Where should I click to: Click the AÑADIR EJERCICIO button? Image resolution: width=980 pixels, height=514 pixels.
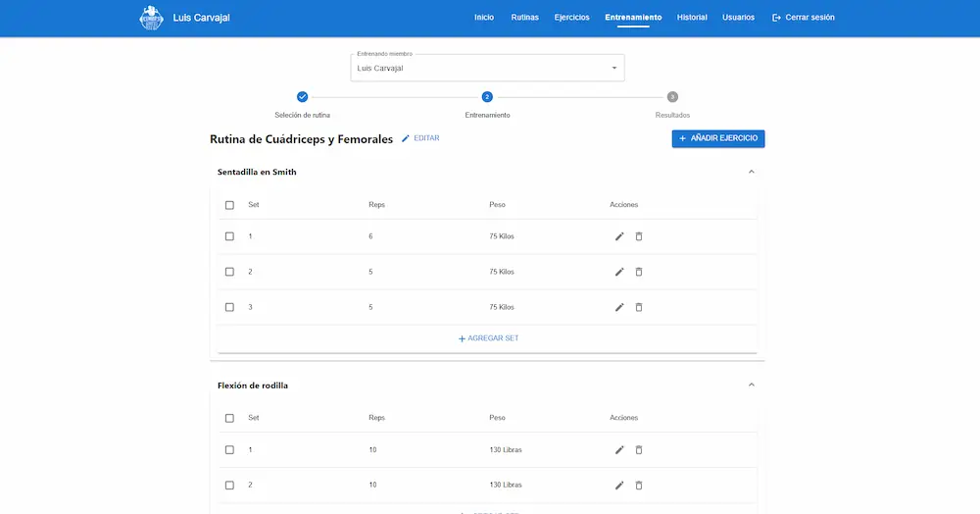[718, 139]
